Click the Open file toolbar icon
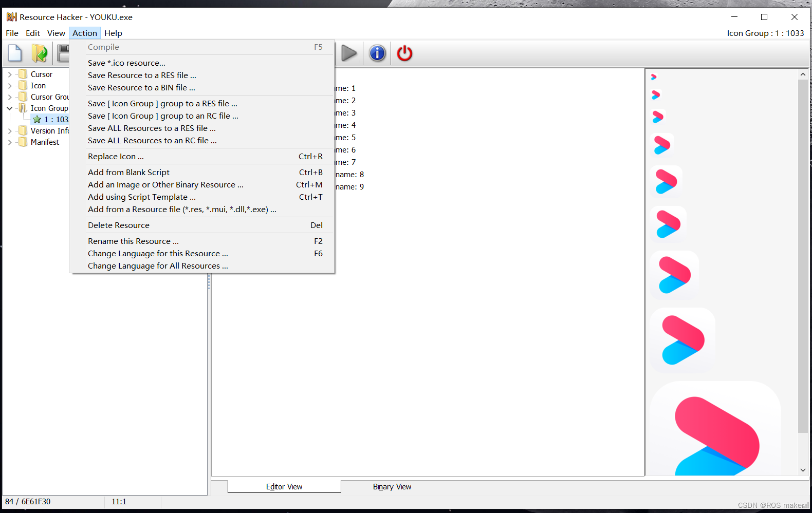The height and width of the screenshot is (513, 812). tap(40, 53)
